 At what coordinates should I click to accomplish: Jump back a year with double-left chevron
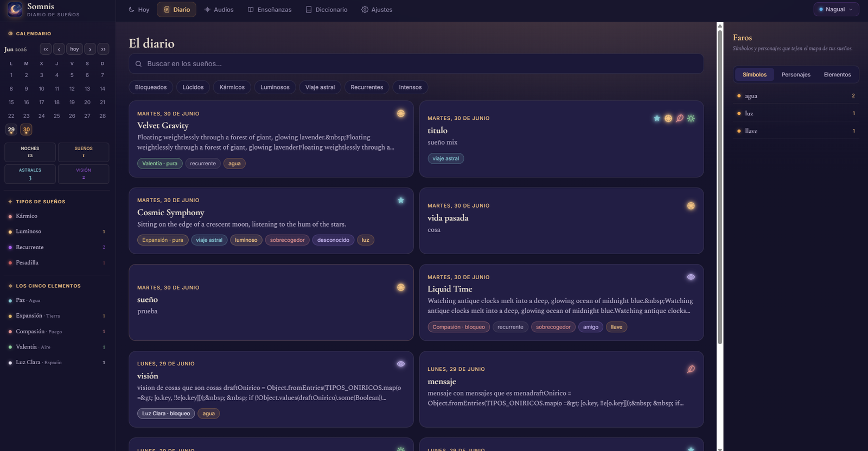tap(46, 49)
